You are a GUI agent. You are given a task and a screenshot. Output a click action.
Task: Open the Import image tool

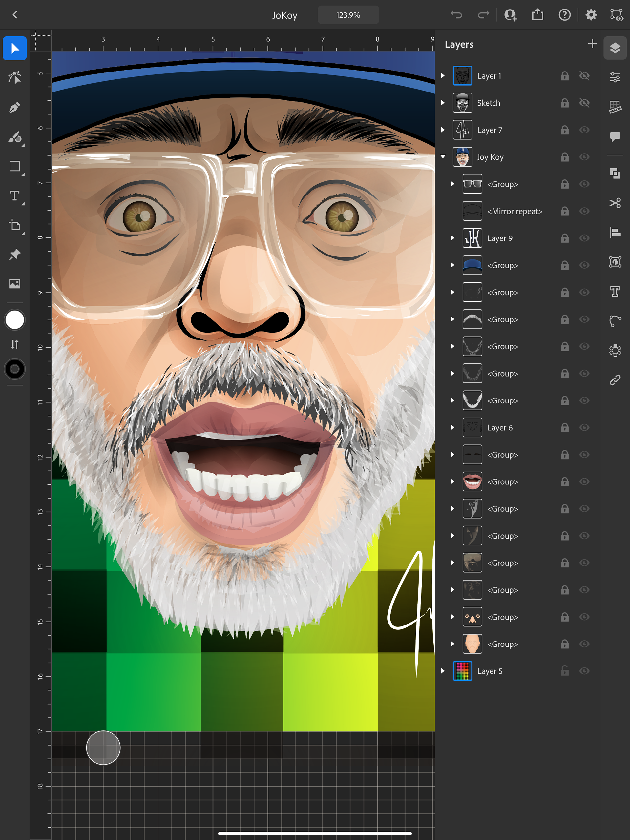(x=14, y=284)
